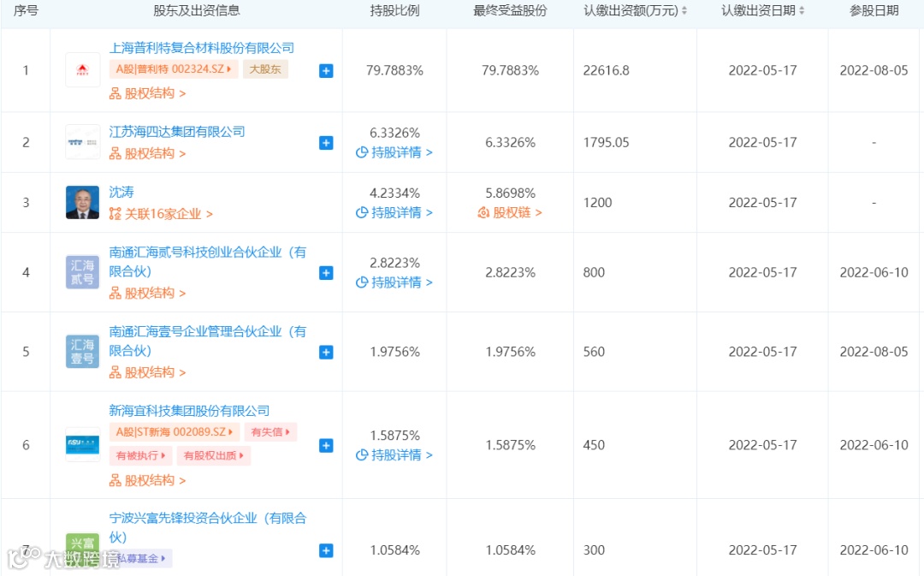Open the 有被执行 risk tag
The image size is (924, 576).
140,455
